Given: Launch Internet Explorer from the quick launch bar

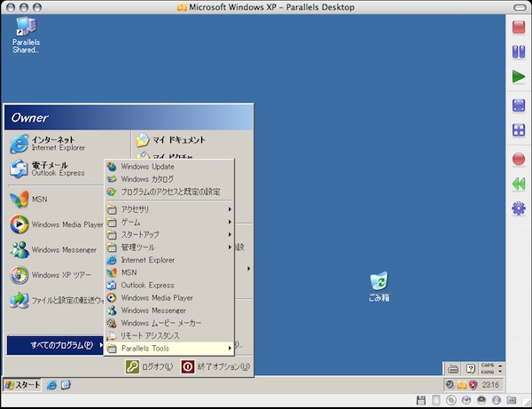Looking at the screenshot, I should tap(51, 385).
